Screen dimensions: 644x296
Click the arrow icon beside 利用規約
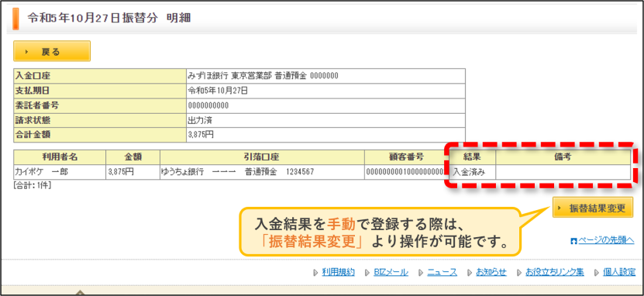tap(315, 273)
